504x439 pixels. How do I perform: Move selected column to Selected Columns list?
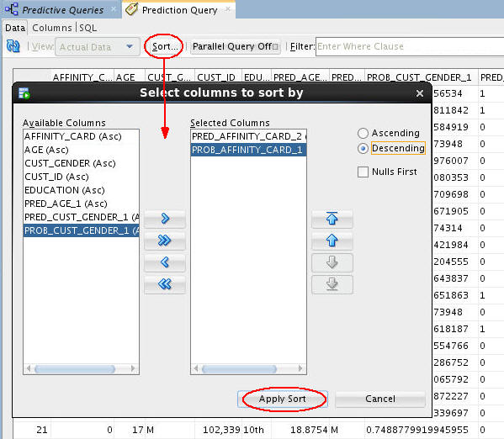[165, 219]
